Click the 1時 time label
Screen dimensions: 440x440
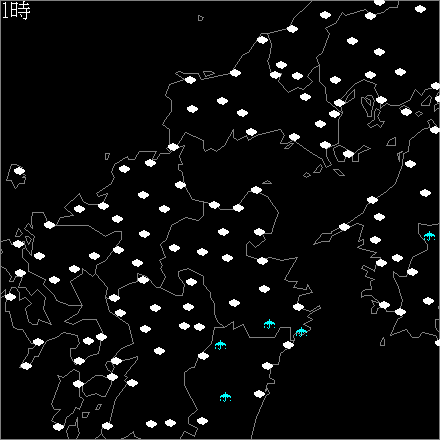(16, 11)
